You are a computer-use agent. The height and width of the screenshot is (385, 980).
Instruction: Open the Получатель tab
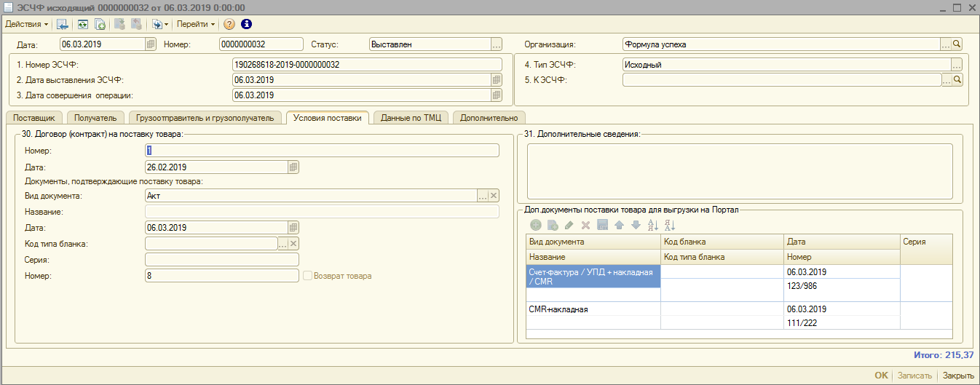tap(95, 118)
